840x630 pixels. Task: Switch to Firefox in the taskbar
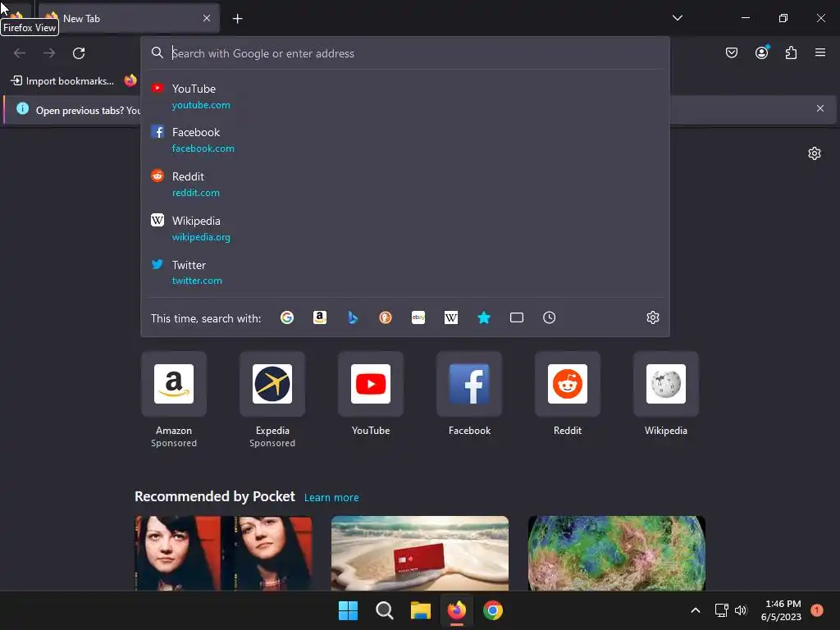[456, 610]
